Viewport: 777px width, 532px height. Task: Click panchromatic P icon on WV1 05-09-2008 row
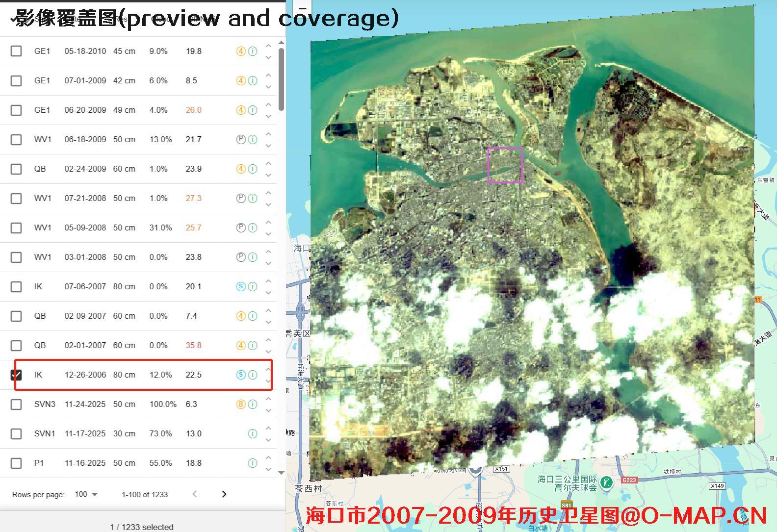tap(241, 228)
